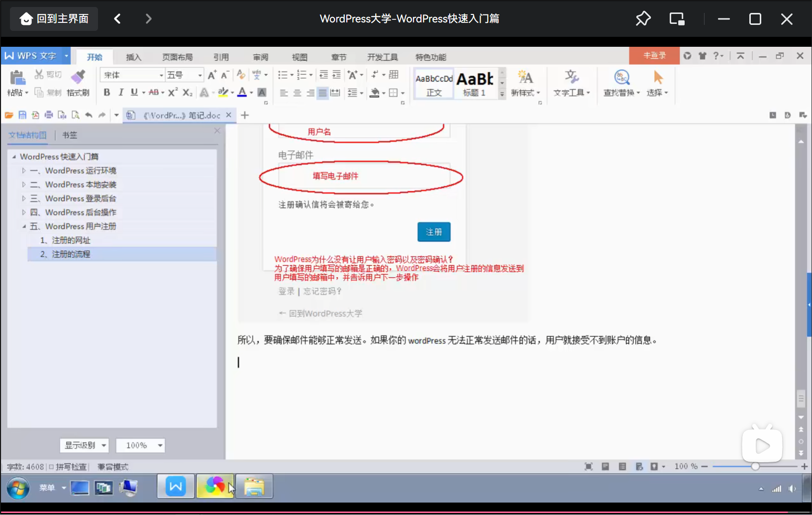This screenshot has width=812, height=515.
Task: Expand the 一、WordPress运行环境 tree node
Action: click(x=23, y=171)
